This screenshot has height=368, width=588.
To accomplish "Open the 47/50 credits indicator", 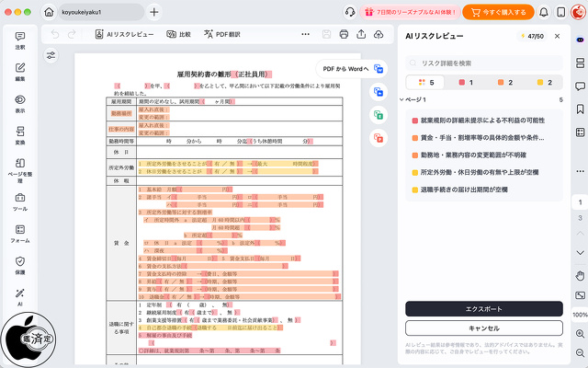I will pyautogui.click(x=532, y=36).
